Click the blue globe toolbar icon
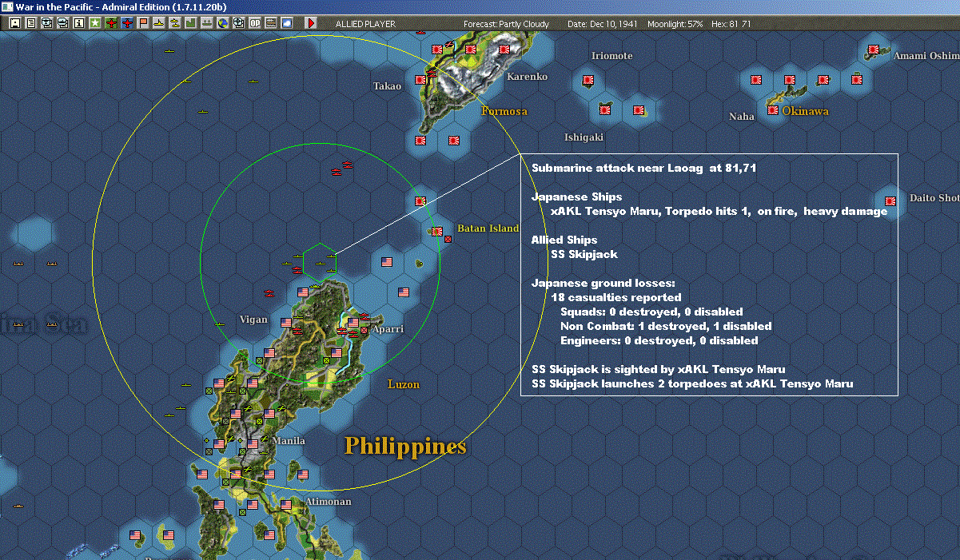 tap(222, 24)
